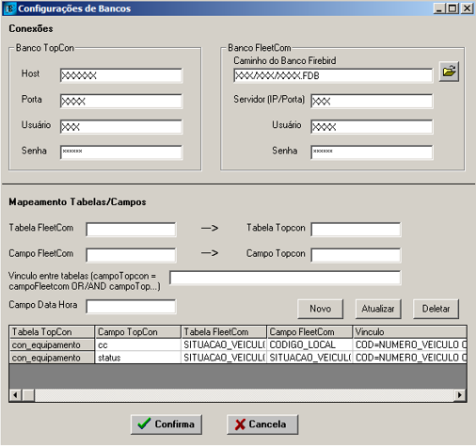The height and width of the screenshot is (448, 476).
Task: Click the Tabela FleetCom column header
Action: (224, 332)
